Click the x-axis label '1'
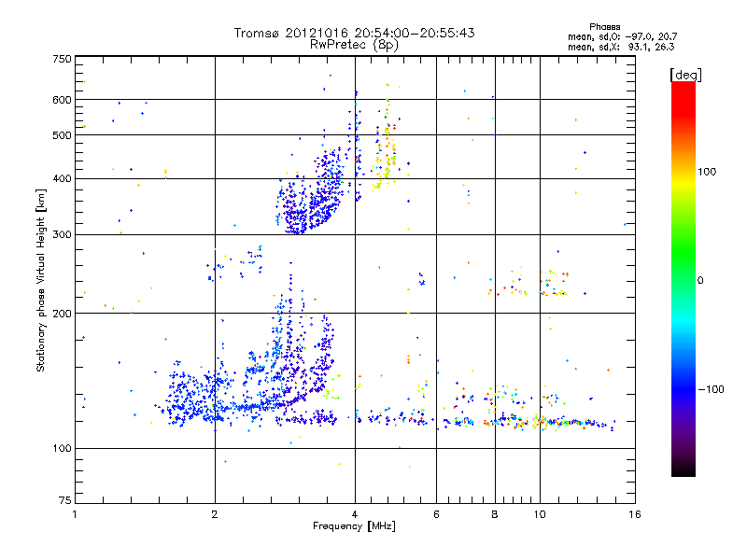The height and width of the screenshot is (560, 747). (75, 514)
